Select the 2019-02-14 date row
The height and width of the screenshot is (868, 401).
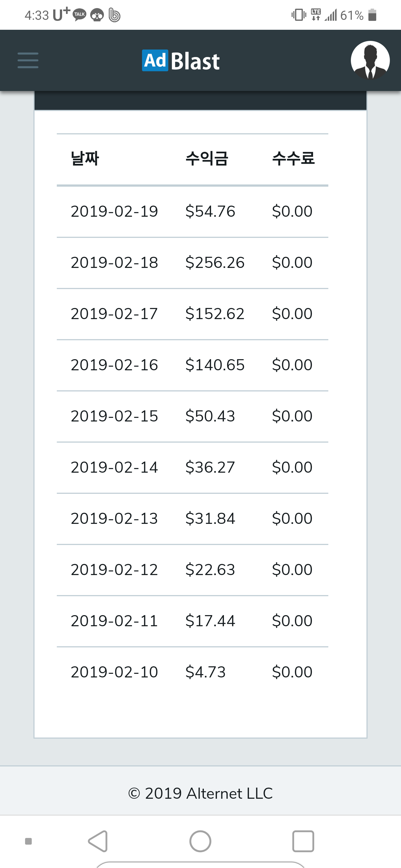click(114, 468)
